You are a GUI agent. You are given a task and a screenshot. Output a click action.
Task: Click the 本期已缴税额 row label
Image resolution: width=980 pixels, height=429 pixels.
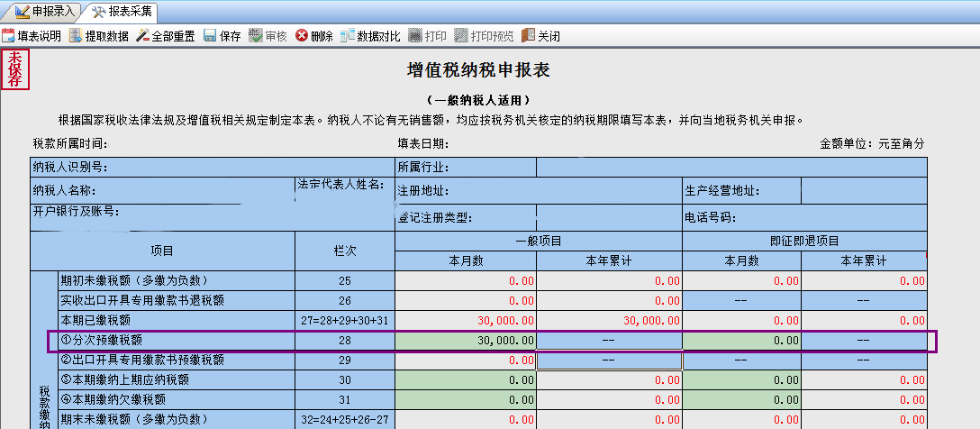pos(177,321)
